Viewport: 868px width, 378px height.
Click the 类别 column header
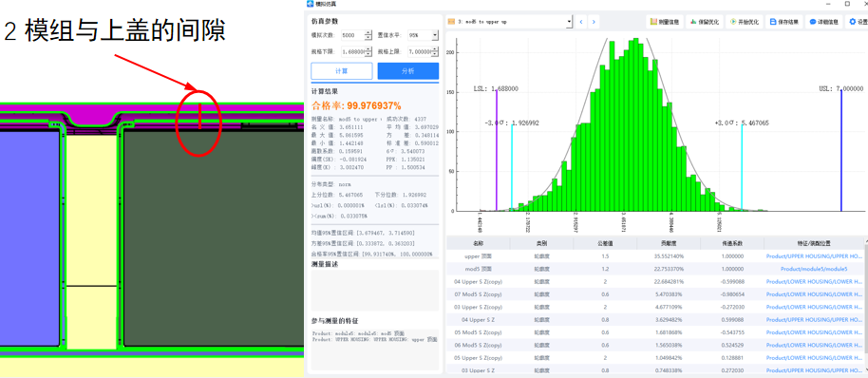(541, 243)
